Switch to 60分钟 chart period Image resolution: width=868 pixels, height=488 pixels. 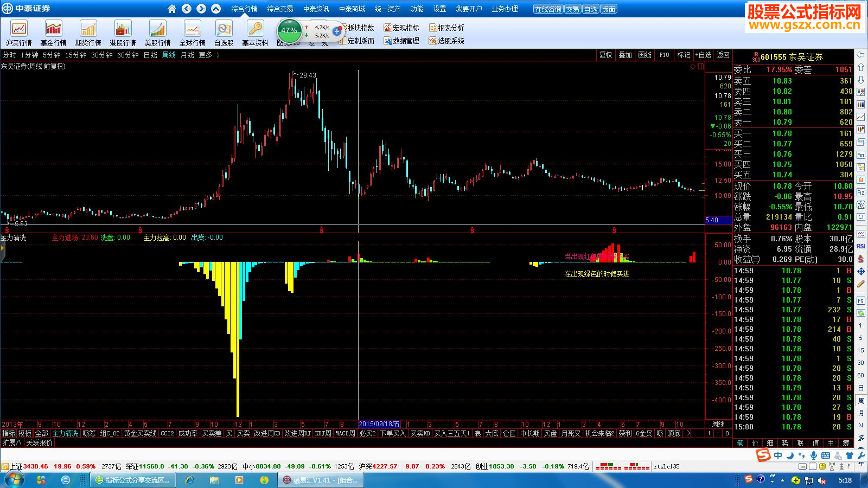click(x=128, y=55)
